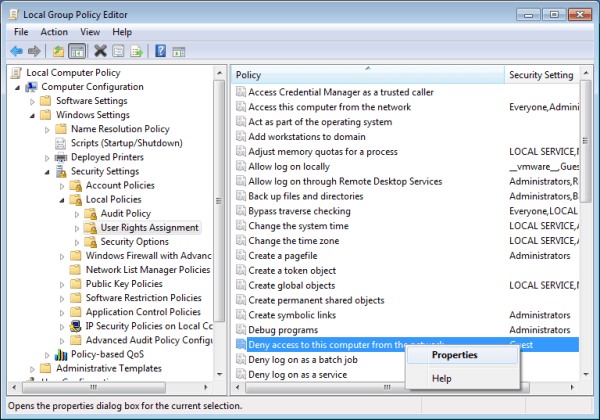Click the Up one level folder icon

(x=59, y=51)
